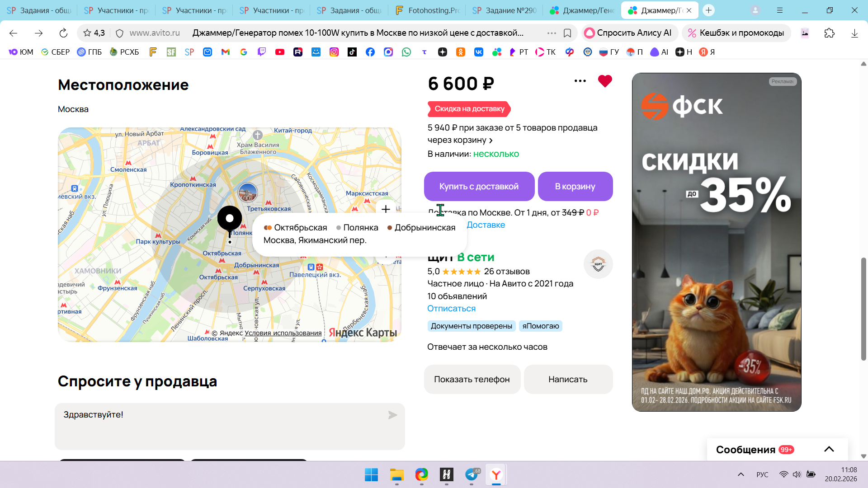The image size is (868, 488).
Task: Click the browser downloads arrow icon
Action: pos(854,33)
